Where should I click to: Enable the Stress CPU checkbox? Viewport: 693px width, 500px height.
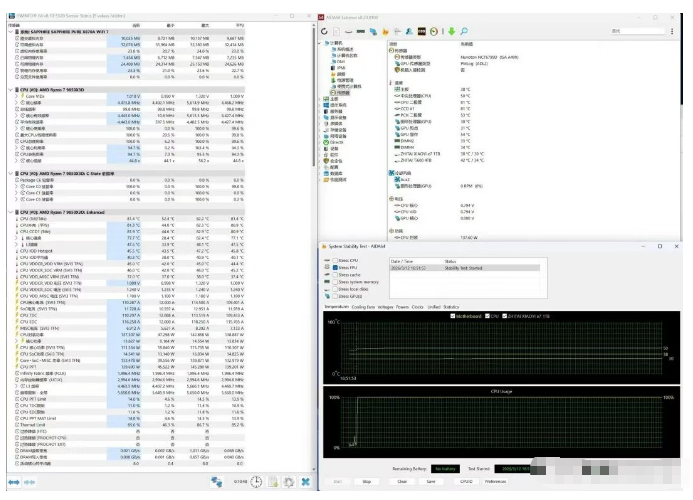coord(335,261)
